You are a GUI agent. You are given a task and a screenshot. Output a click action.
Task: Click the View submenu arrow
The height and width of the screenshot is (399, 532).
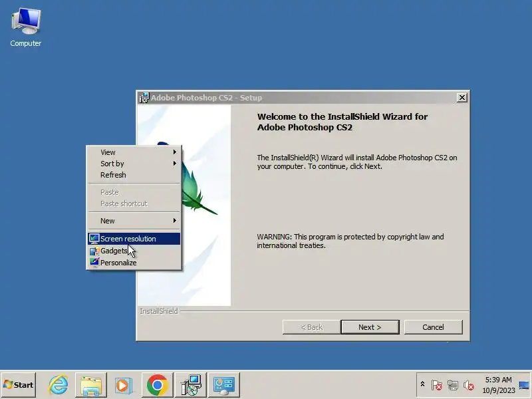175,152
